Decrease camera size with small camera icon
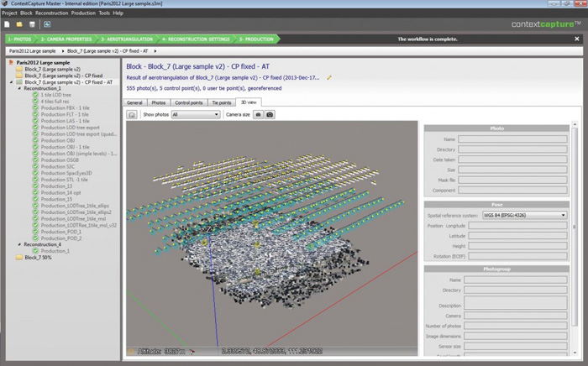Screen dimensions: 588x366 pos(258,114)
